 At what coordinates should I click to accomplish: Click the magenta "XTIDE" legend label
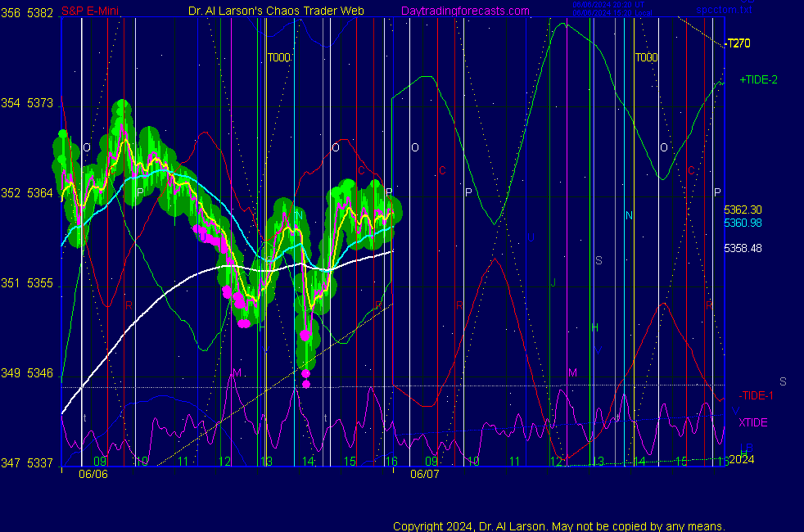(752, 422)
